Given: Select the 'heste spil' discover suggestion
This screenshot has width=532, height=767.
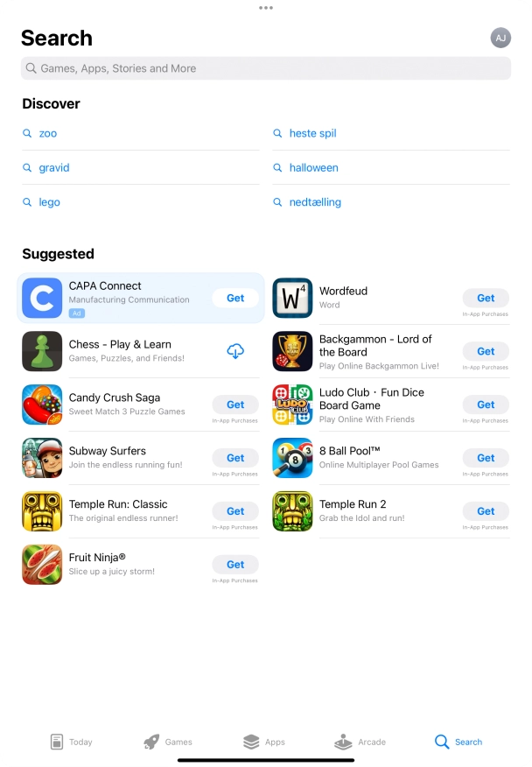Looking at the screenshot, I should (x=312, y=133).
